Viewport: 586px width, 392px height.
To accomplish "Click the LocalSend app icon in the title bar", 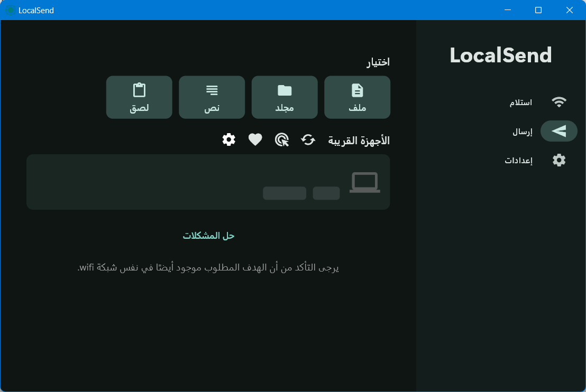I will click(10, 10).
